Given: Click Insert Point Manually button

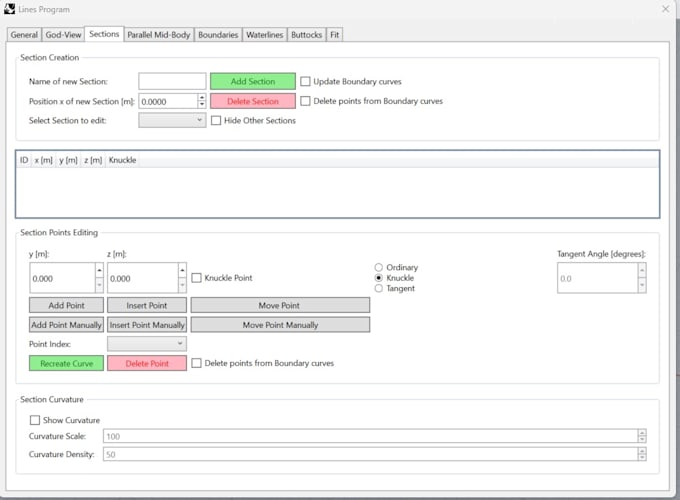Looking at the screenshot, I should 147,325.
